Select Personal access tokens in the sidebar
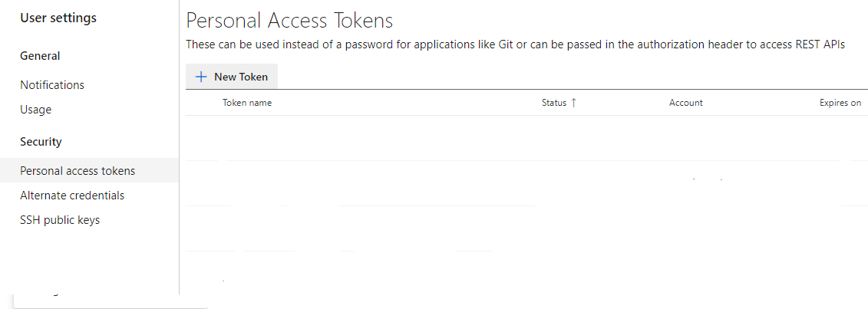This screenshot has height=309, width=868. click(78, 171)
